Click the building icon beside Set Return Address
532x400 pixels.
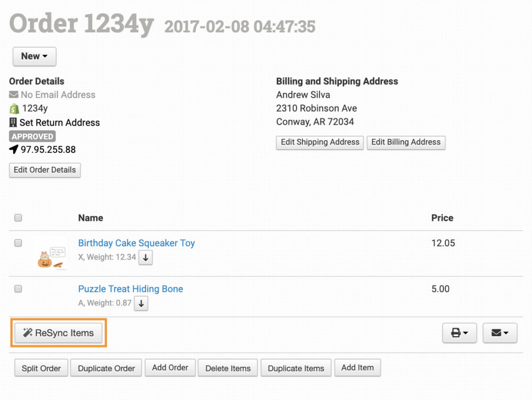click(14, 123)
